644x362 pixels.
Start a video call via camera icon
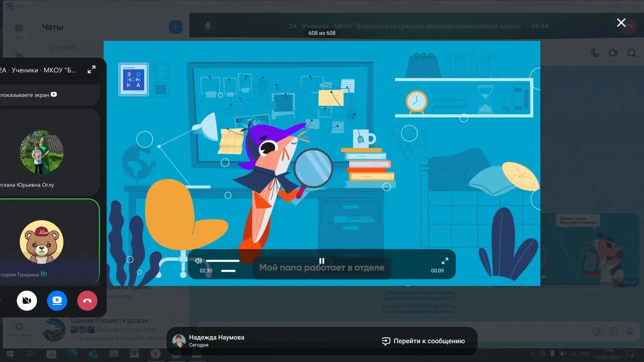point(613,53)
